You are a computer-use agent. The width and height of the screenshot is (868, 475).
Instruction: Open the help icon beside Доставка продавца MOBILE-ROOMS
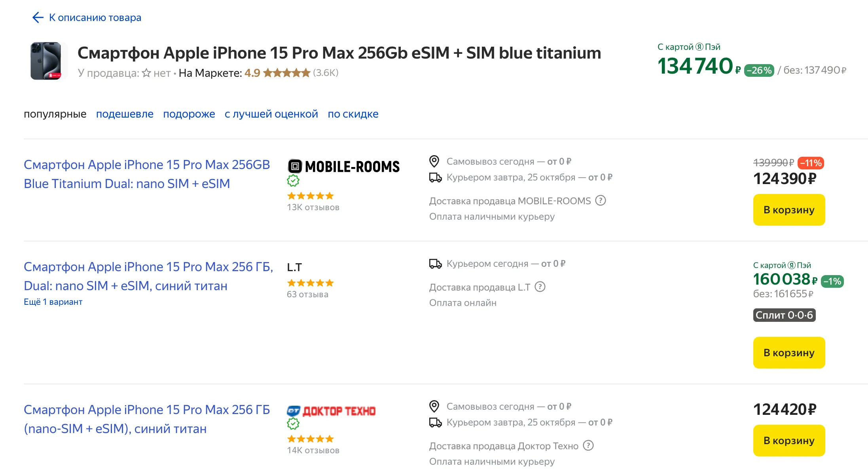[x=601, y=201]
